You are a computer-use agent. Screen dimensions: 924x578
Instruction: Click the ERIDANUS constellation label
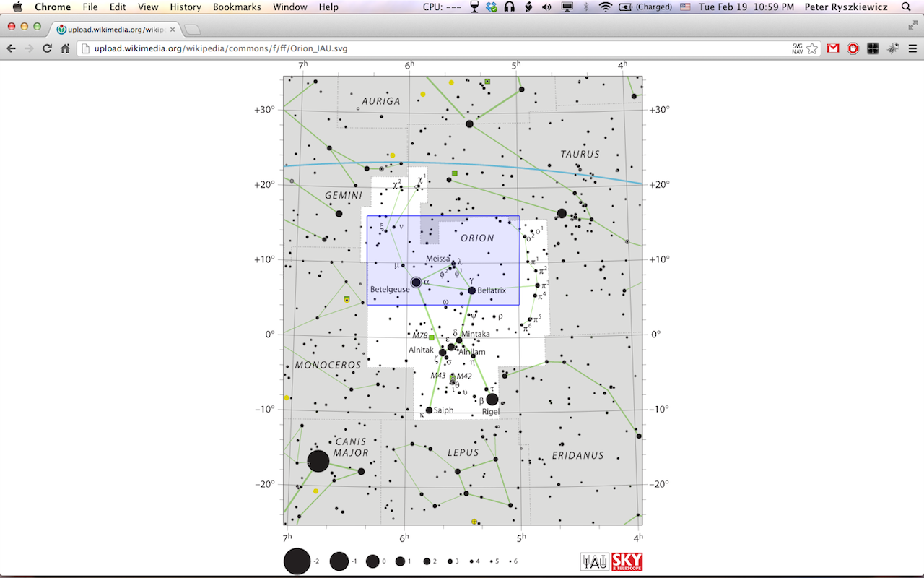point(578,455)
